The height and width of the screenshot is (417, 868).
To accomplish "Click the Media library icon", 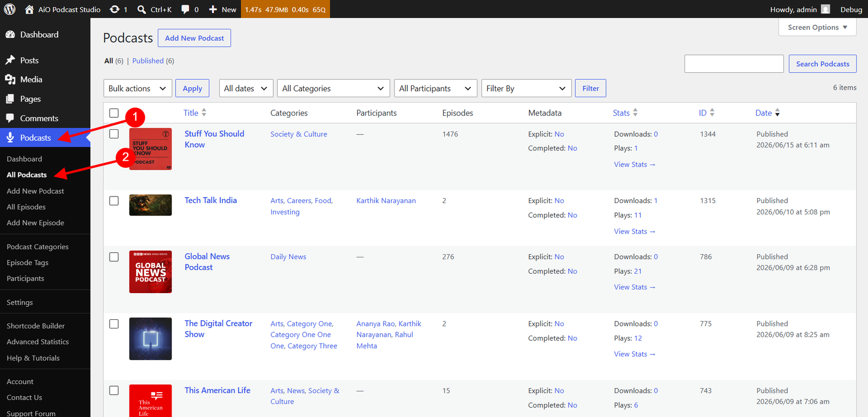I will pos(10,79).
